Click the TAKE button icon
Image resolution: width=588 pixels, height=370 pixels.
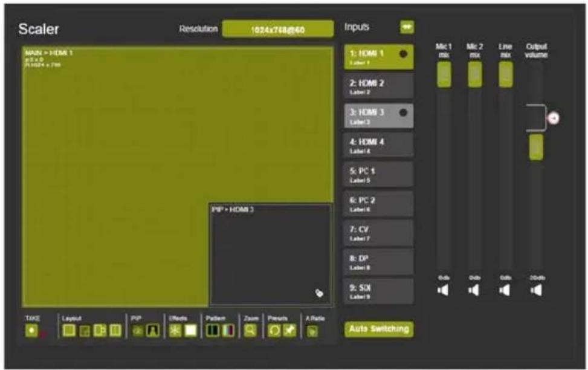(x=31, y=331)
